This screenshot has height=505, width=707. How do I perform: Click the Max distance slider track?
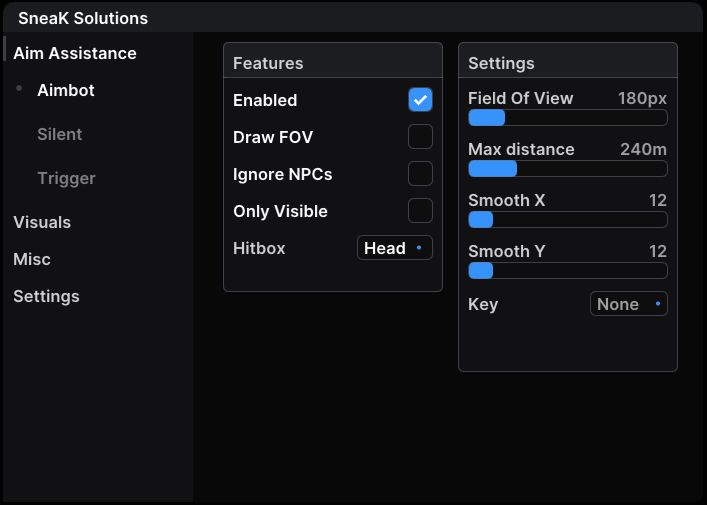pyautogui.click(x=567, y=168)
